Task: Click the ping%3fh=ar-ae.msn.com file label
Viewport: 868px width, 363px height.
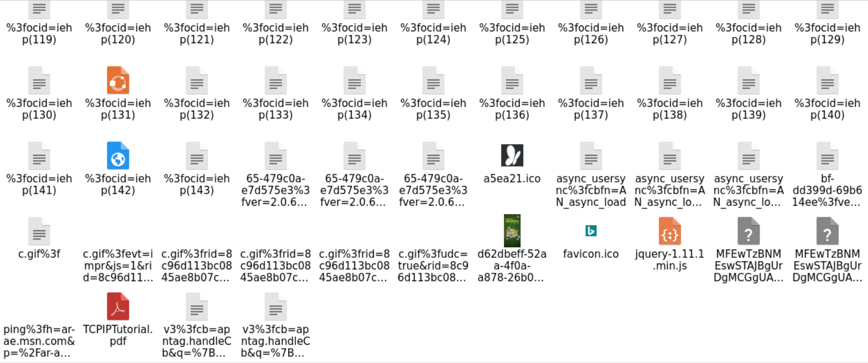Action: coord(39,341)
